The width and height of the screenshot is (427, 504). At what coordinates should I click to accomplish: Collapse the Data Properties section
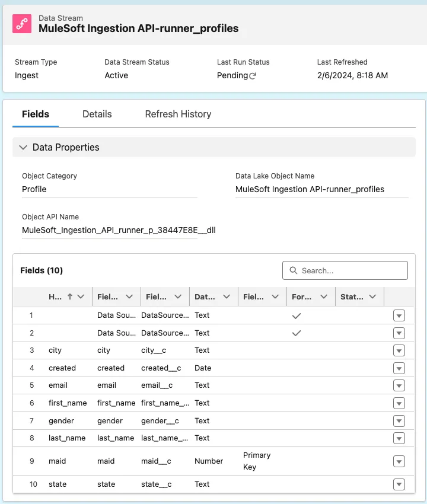23,148
